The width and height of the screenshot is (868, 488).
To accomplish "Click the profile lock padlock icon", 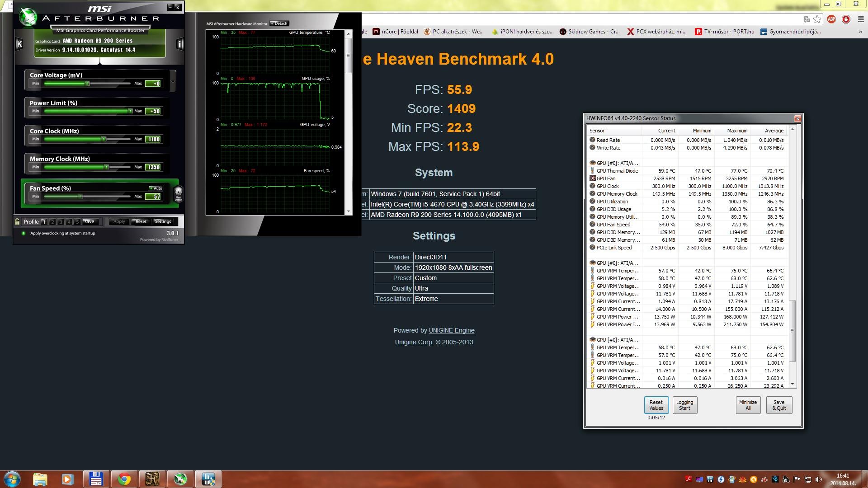I will pyautogui.click(x=17, y=221).
